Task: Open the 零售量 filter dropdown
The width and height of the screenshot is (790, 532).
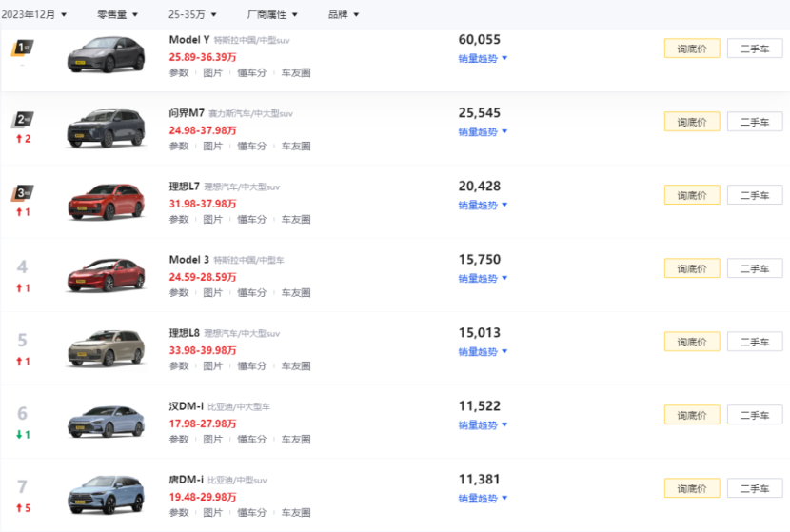Action: (x=117, y=14)
